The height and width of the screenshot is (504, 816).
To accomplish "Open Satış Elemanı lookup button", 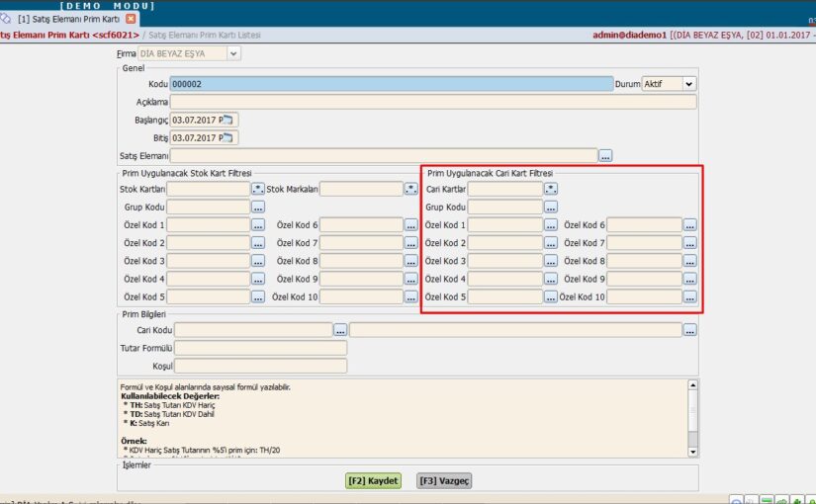I will tap(605, 155).
